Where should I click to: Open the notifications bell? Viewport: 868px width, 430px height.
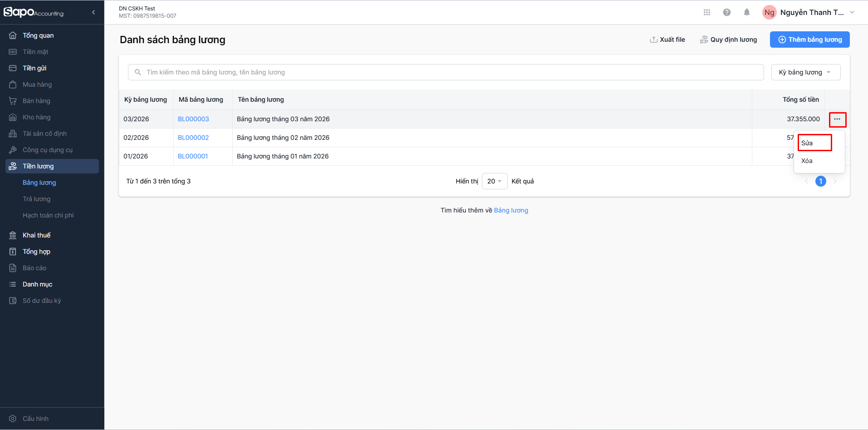746,12
